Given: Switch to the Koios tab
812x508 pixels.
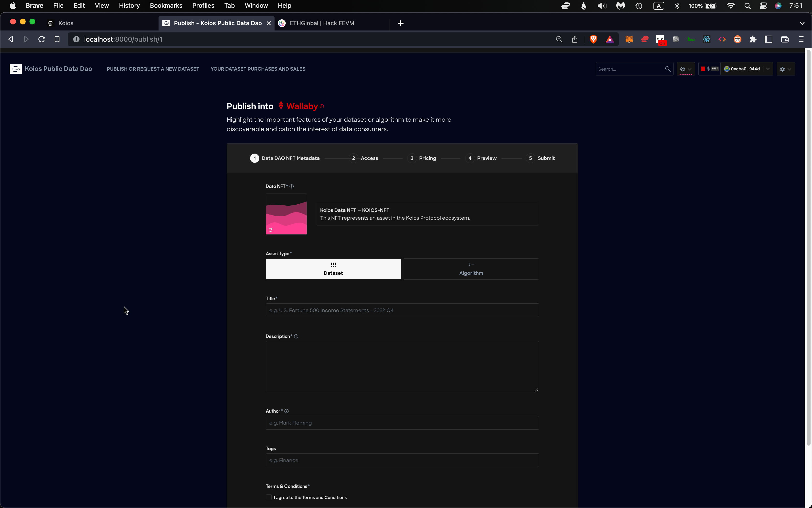Looking at the screenshot, I should pyautogui.click(x=101, y=23).
